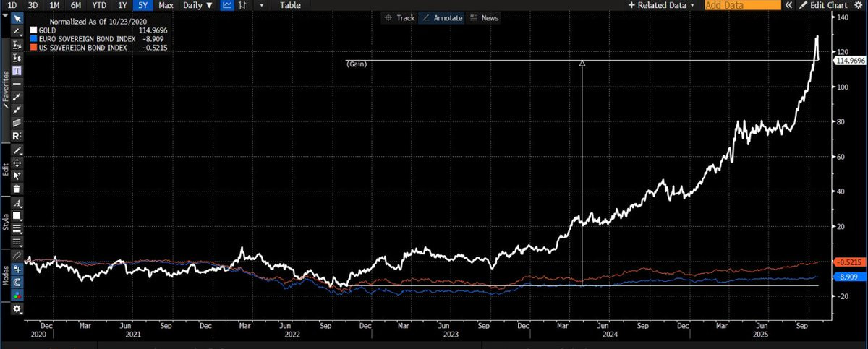The image size is (868, 349).
Task: Select the YTD time range
Action: click(99, 5)
